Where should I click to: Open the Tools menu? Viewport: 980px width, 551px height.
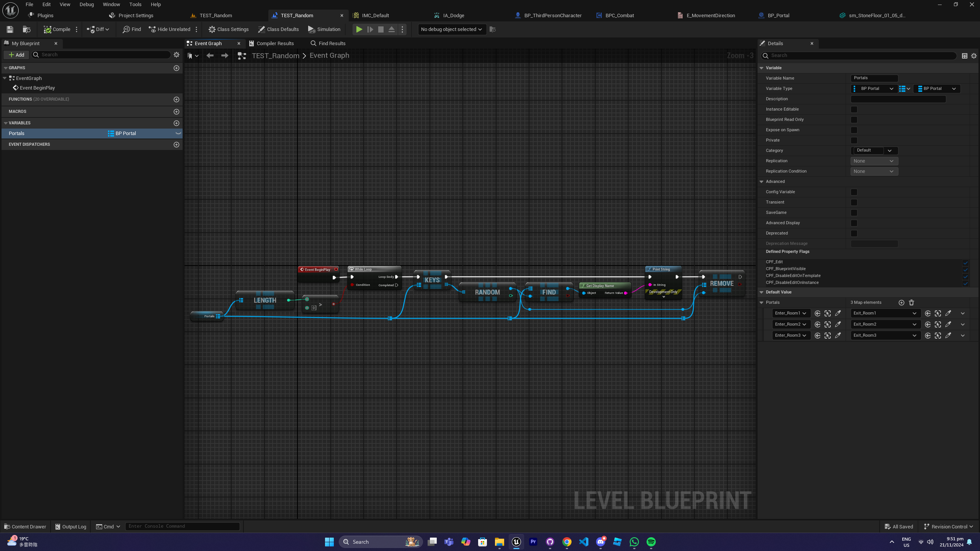[135, 5]
